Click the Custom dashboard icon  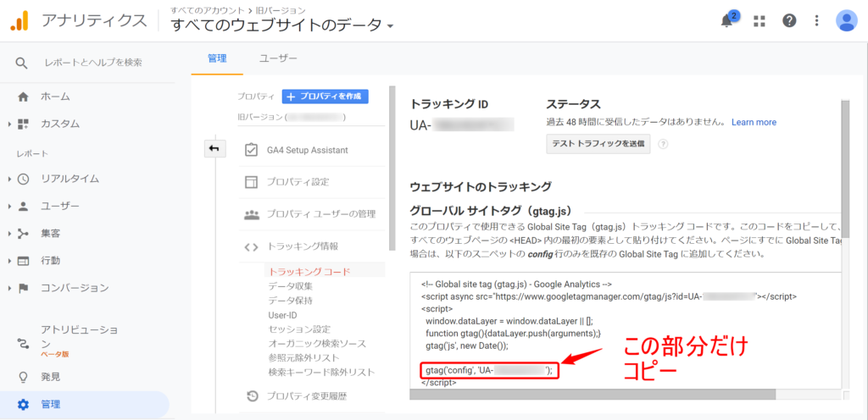pyautogui.click(x=23, y=124)
